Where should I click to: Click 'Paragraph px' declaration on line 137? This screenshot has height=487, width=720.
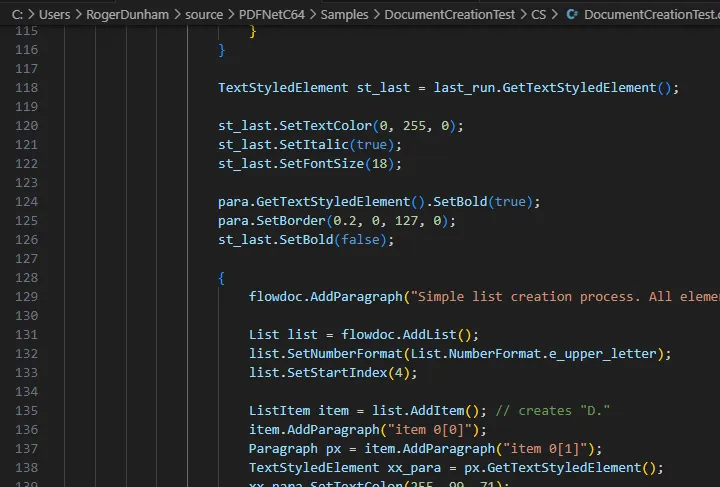pyautogui.click(x=295, y=448)
